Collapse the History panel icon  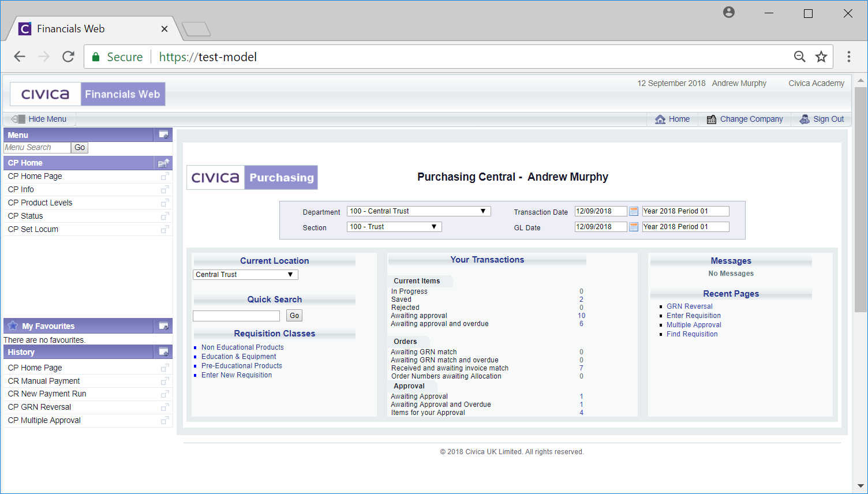pyautogui.click(x=164, y=352)
